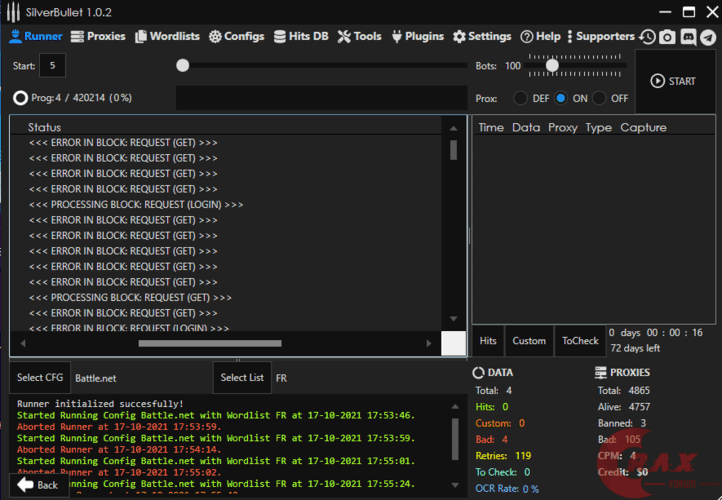The image size is (722, 500).
Task: Open Settings with the gear icon
Action: (482, 36)
